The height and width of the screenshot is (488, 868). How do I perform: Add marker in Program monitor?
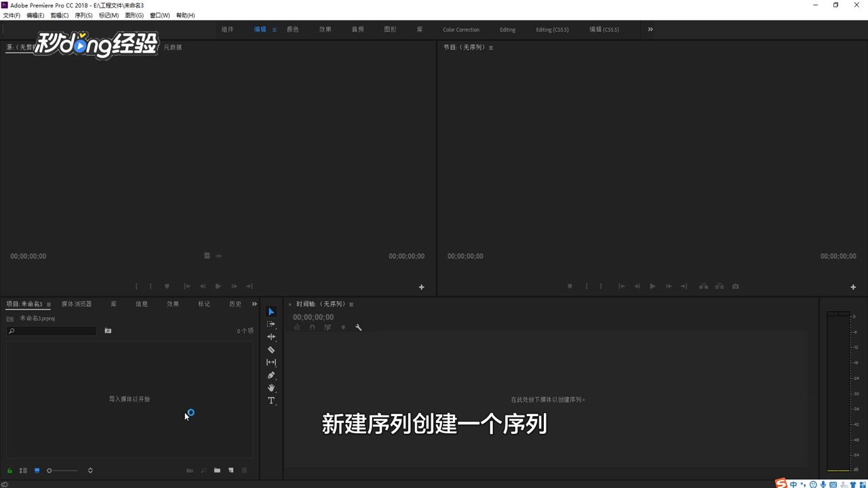570,286
